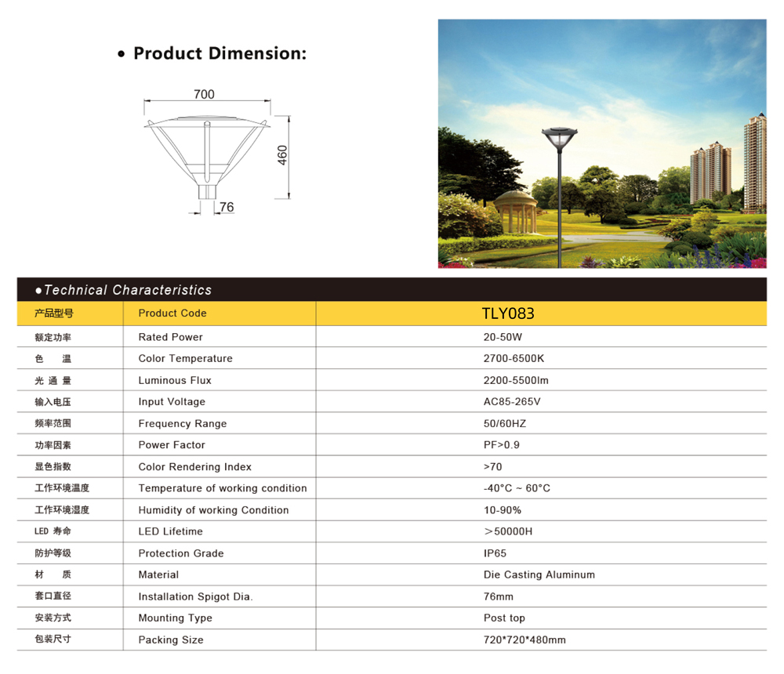Viewport: 784px width, 674px height.
Task: Select the Input Voltage value AC85-265V
Action: [512, 402]
